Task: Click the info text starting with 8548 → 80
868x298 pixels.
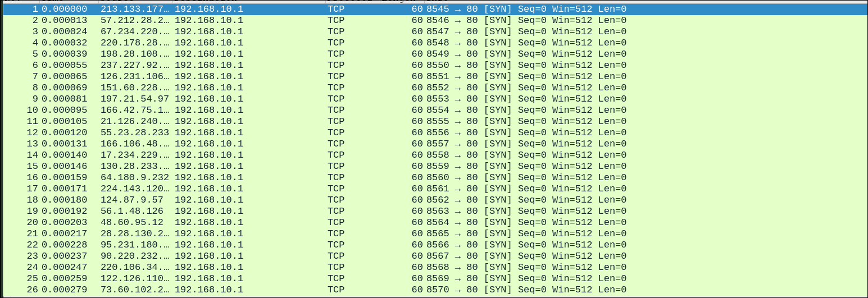Action: 526,43
